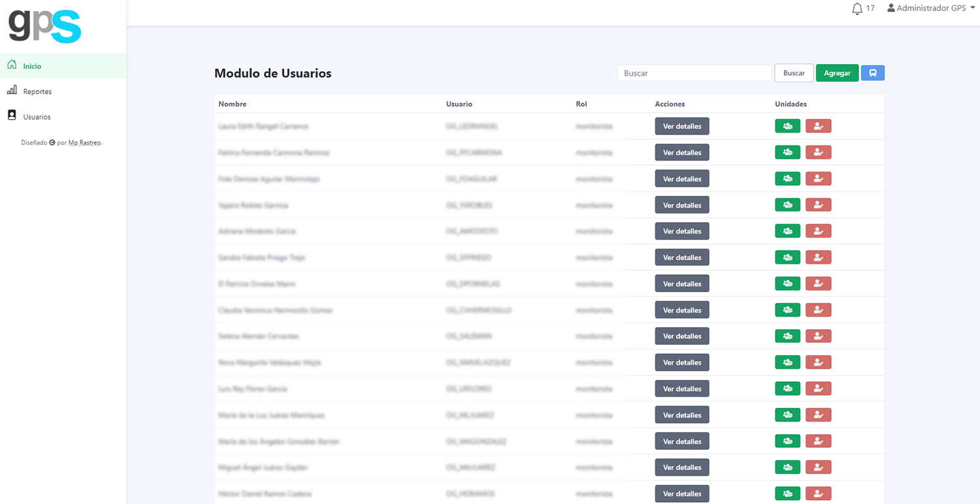Screen dimensions: 980x504
Task: Click the gps logo in the sidebar
Action: [44, 26]
